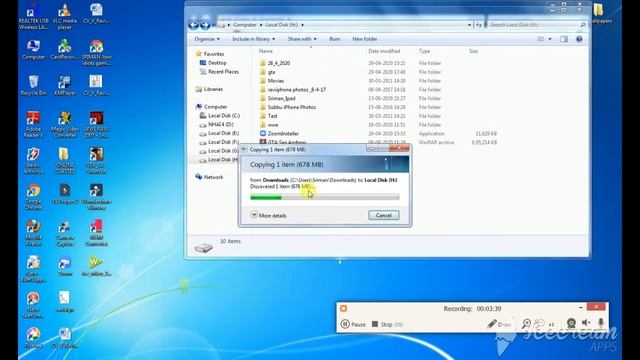Select Mozilla Firefox desktop icon
This screenshot has width=640, height=360.
tap(33, 232)
